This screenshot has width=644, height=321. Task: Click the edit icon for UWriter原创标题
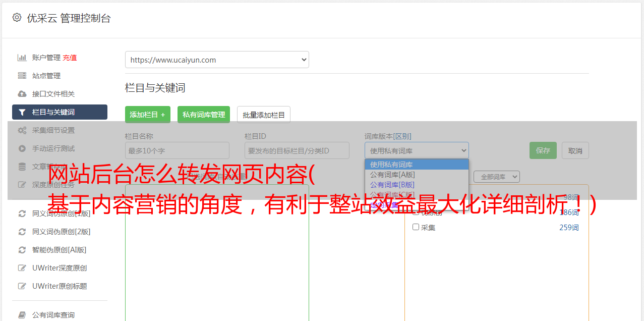tap(22, 286)
